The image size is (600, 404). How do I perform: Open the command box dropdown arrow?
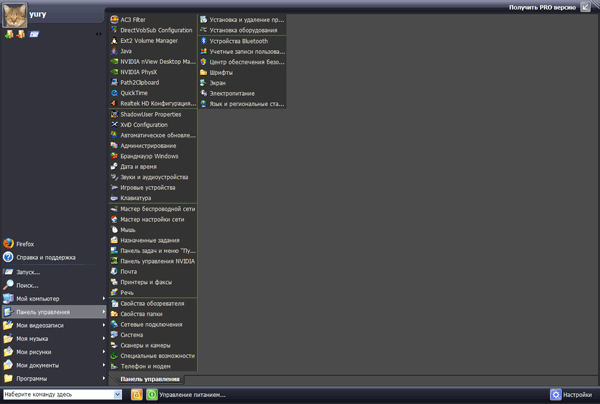(x=117, y=394)
